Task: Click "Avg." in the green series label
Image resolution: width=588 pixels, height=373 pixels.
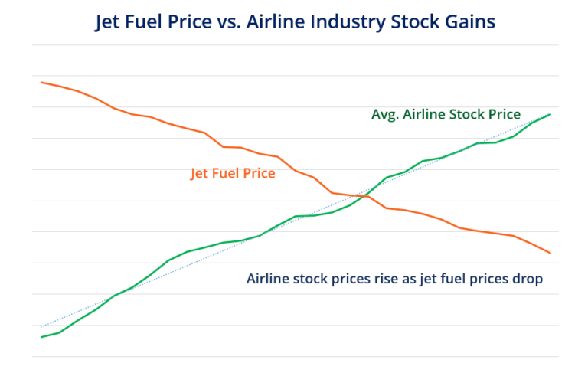Action: (387, 114)
